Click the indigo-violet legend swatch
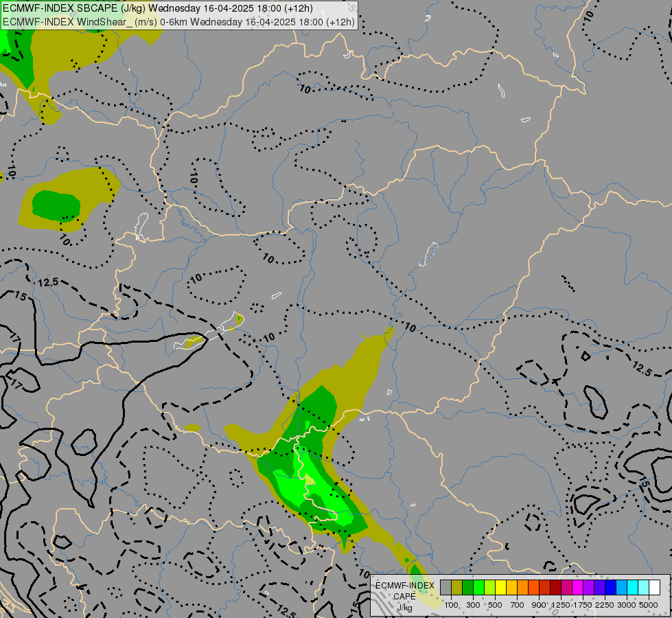Screen dimensions: 672x618 pyautogui.click(x=599, y=587)
